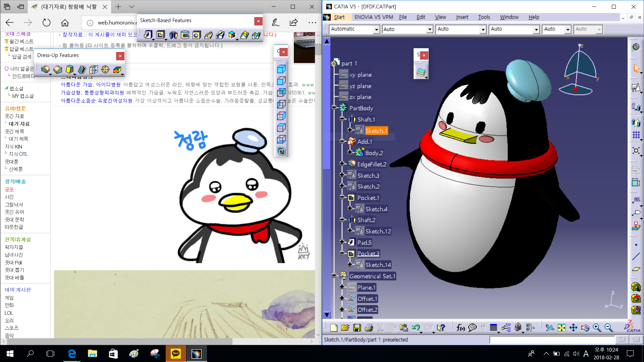Click the Fit All In icon
644x362 pixels.
561,328
